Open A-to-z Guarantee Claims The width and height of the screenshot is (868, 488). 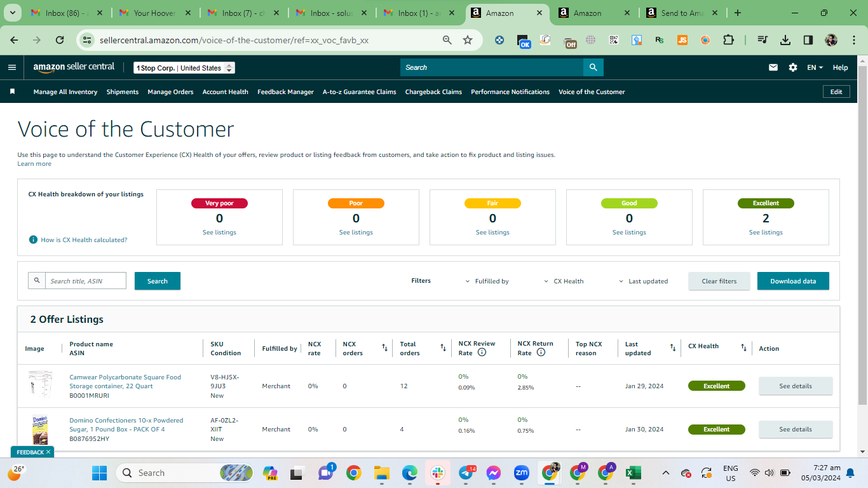coord(360,92)
